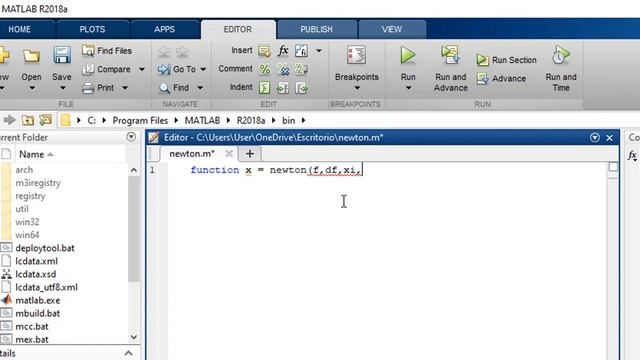Expand the Save dropdown arrow

tap(62, 88)
